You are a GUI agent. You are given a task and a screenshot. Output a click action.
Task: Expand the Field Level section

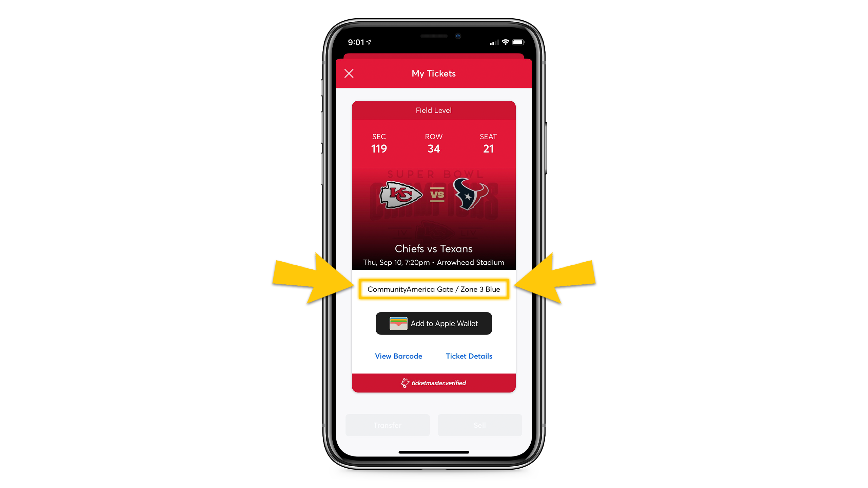click(433, 110)
